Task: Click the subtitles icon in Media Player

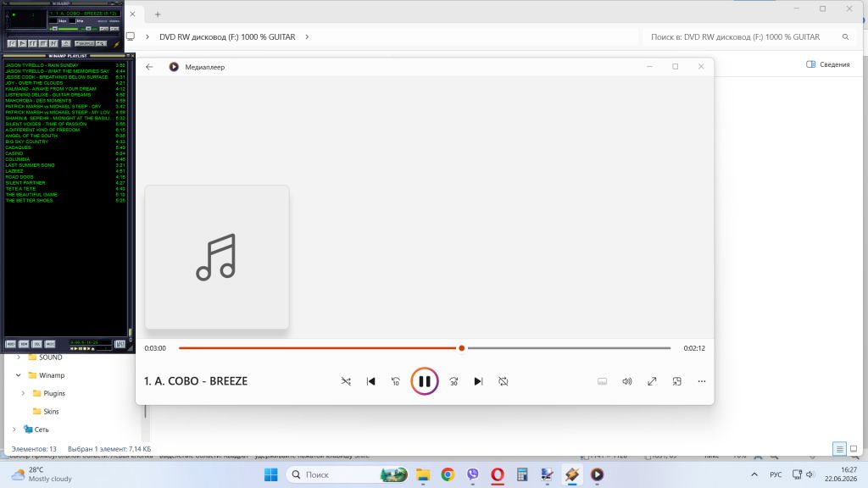Action: click(x=603, y=381)
